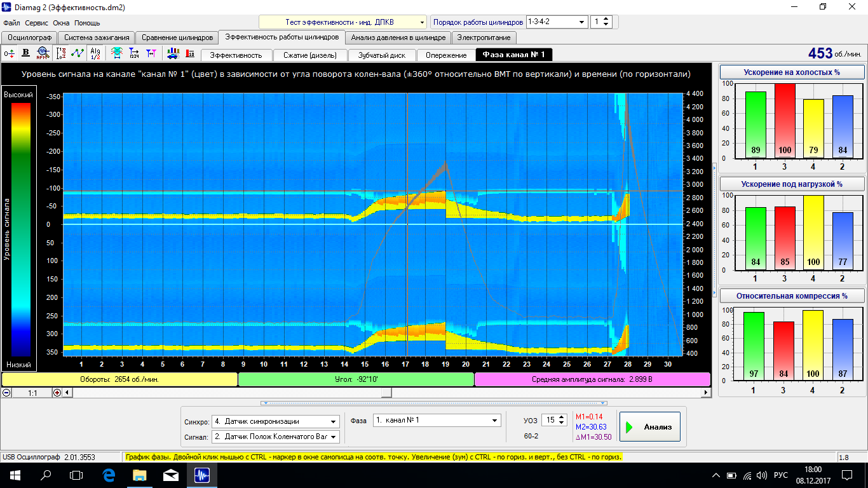
Task: Open the Окна menu
Action: 61,23
